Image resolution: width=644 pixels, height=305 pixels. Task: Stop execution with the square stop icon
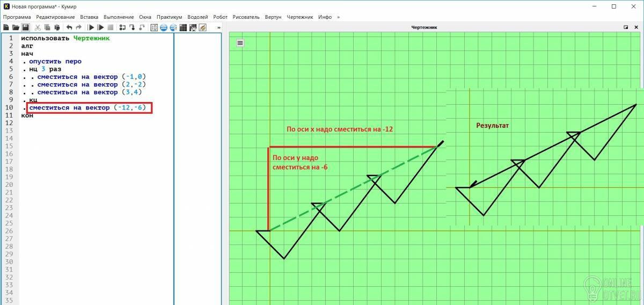pos(110,27)
